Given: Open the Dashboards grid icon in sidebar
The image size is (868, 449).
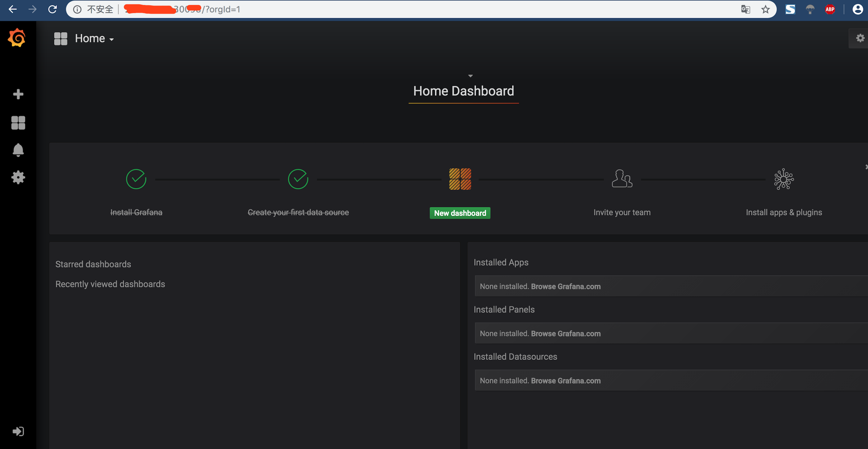Looking at the screenshot, I should pyautogui.click(x=18, y=123).
